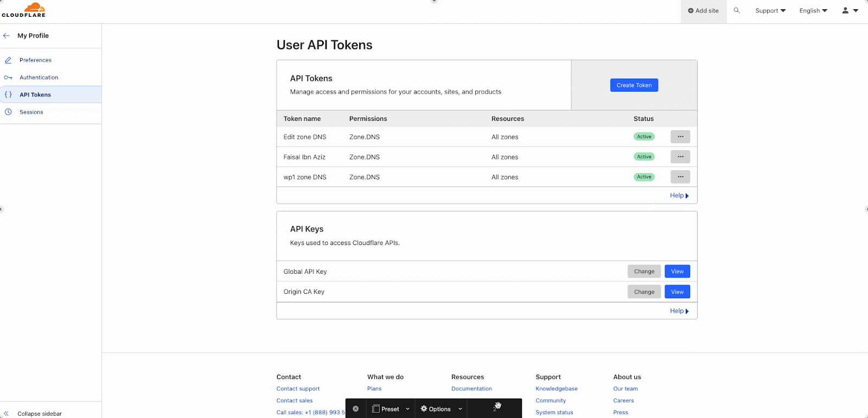
Task: Click Add site in the header
Action: pos(703,11)
